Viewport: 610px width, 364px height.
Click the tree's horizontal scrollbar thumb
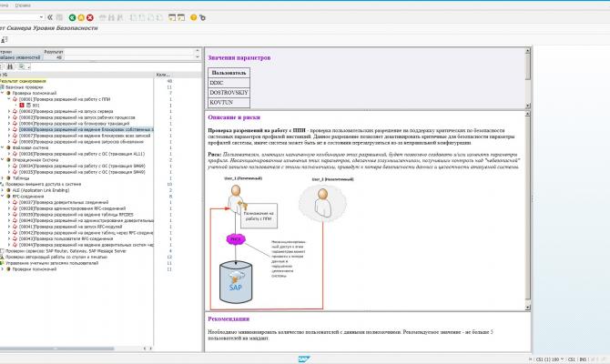click(x=56, y=349)
